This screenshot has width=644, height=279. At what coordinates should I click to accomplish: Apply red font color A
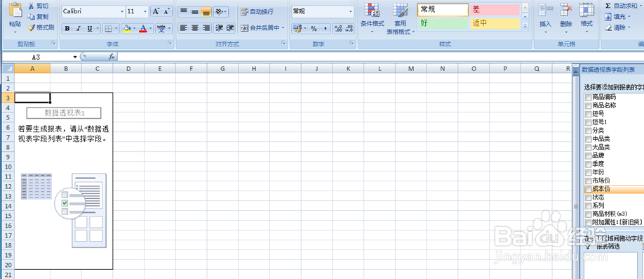(143, 28)
